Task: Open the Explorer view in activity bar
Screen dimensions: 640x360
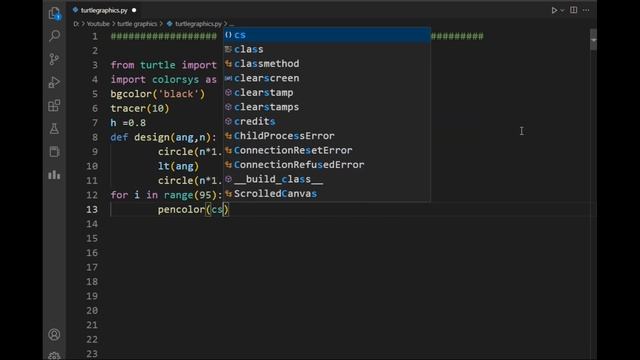Action: [x=54, y=13]
